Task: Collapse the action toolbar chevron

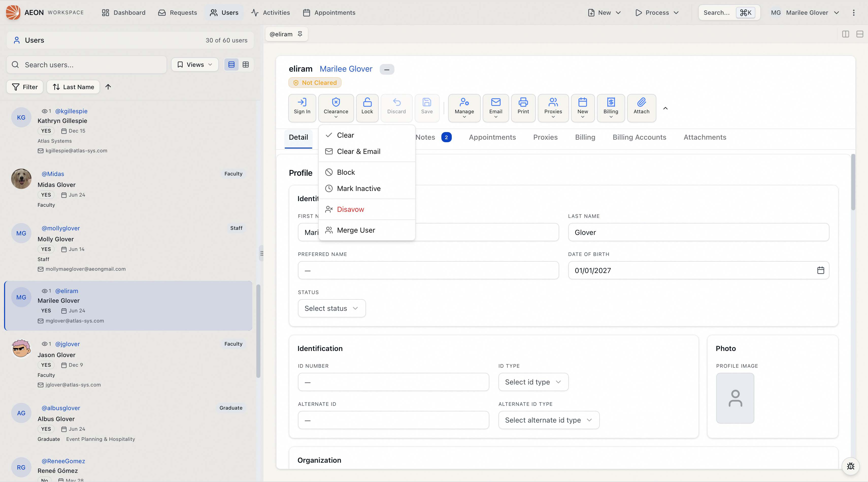Action: tap(665, 108)
